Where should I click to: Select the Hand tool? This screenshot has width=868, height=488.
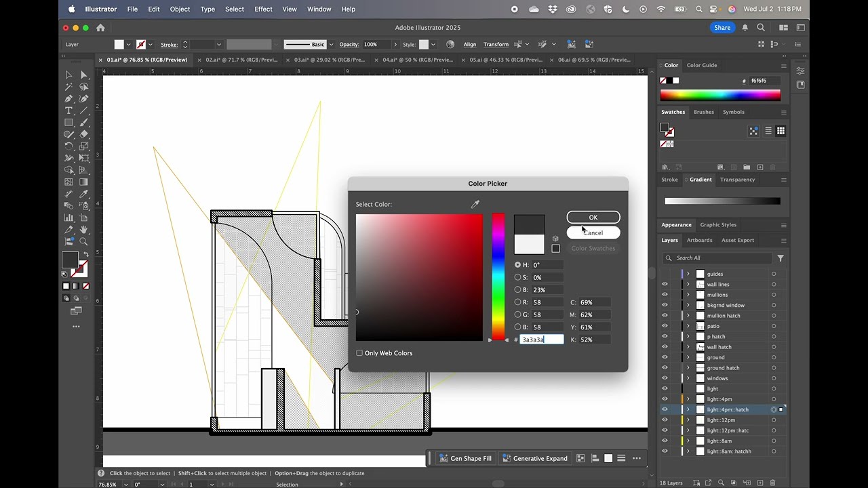(x=83, y=230)
